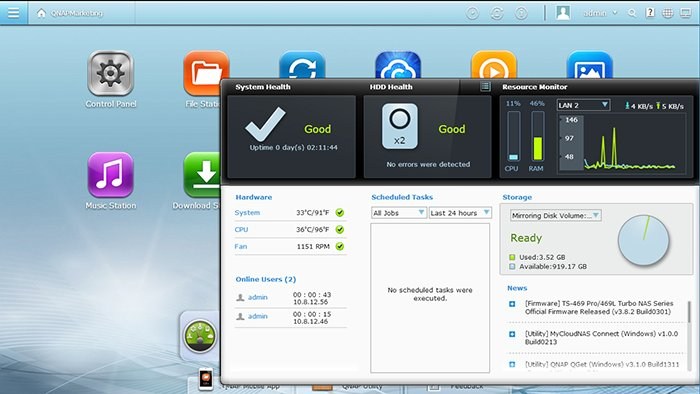Click the search magnifier icon

pos(632,13)
